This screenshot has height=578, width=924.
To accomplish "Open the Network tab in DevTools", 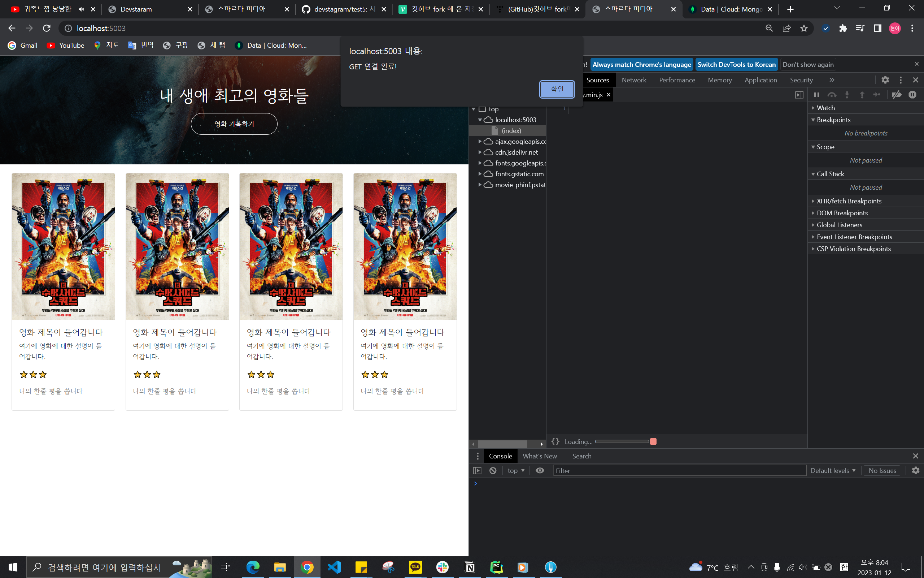I will 634,80.
